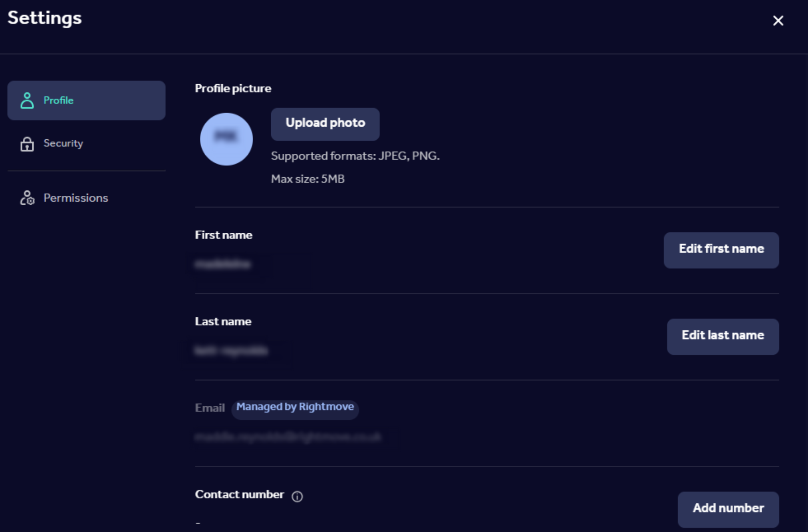Click the blurred first name value
808x532 pixels.
coord(223,264)
